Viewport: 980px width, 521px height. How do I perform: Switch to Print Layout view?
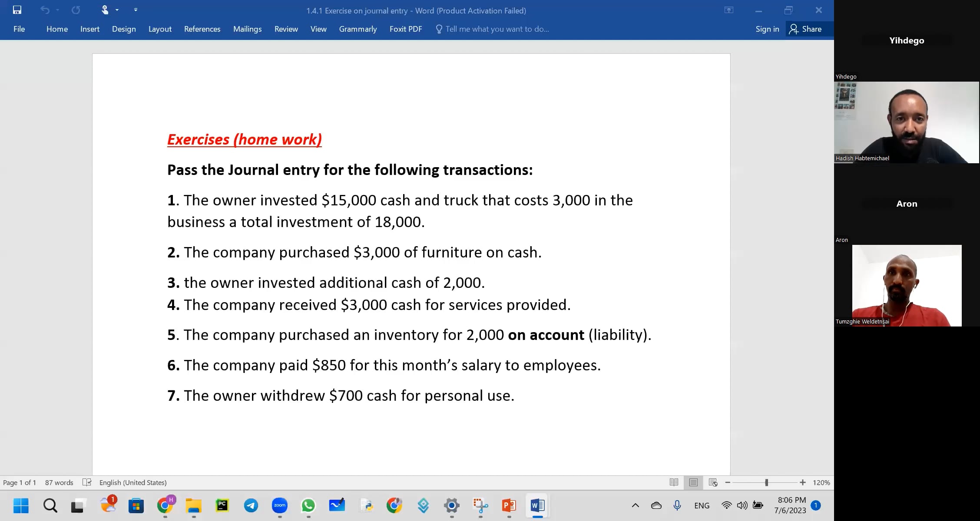coord(693,482)
